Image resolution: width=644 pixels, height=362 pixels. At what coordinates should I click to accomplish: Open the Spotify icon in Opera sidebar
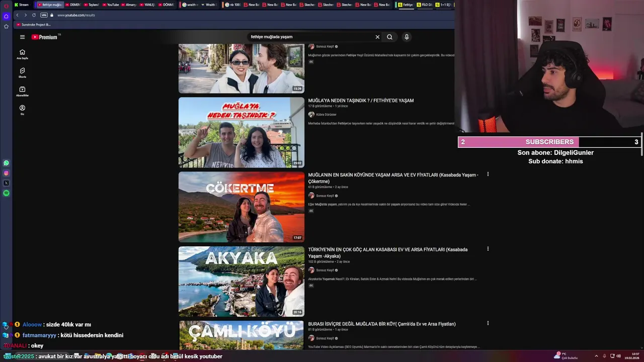point(6,193)
